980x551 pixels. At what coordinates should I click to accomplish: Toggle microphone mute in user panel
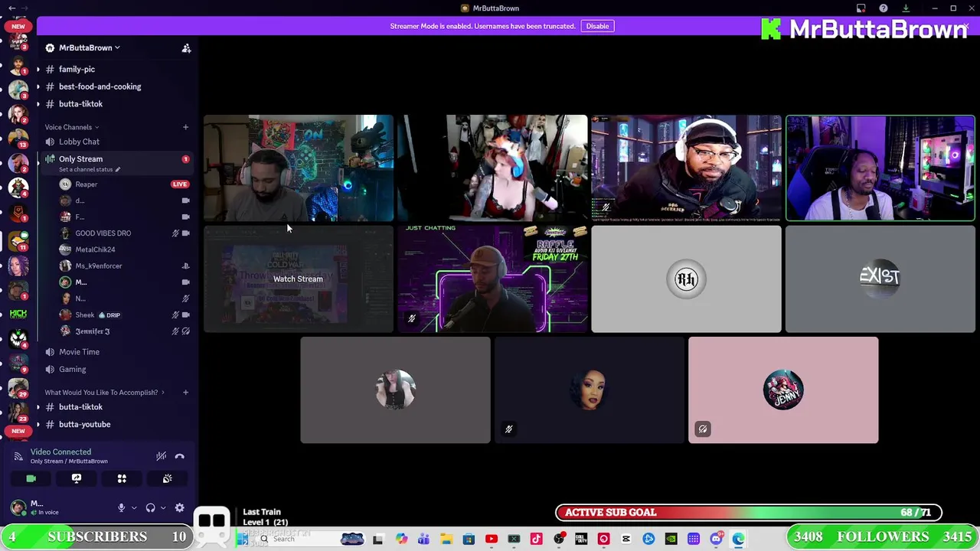pyautogui.click(x=121, y=508)
